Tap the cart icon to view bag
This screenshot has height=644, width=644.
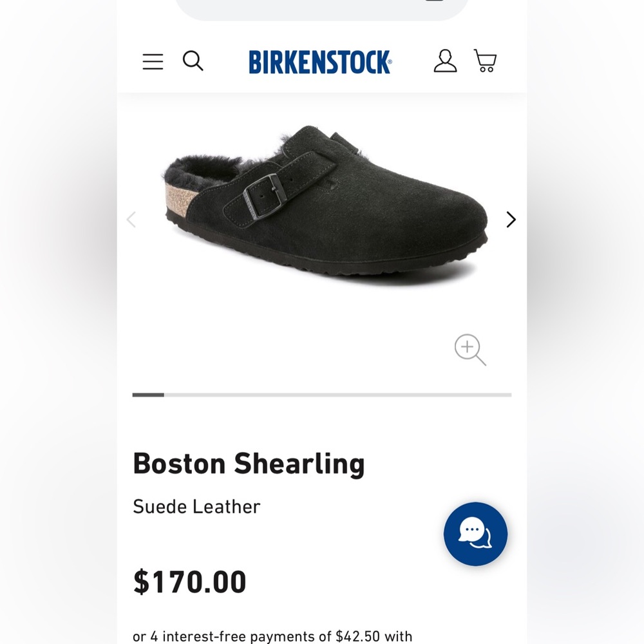point(485,61)
